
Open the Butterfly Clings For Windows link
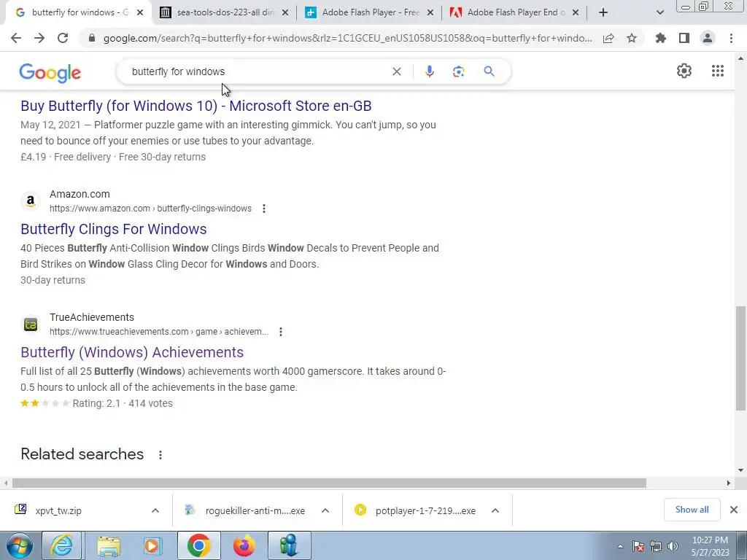pyautogui.click(x=113, y=229)
